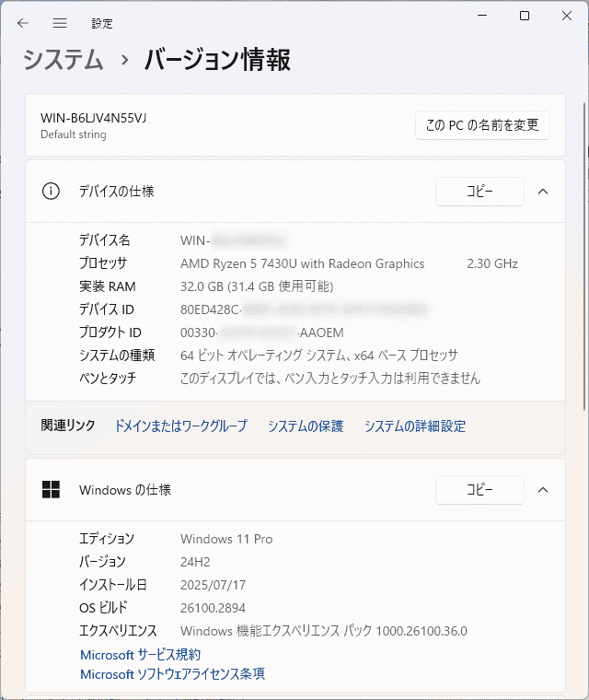
Task: Open the システムの保護 link
Action: (306, 426)
